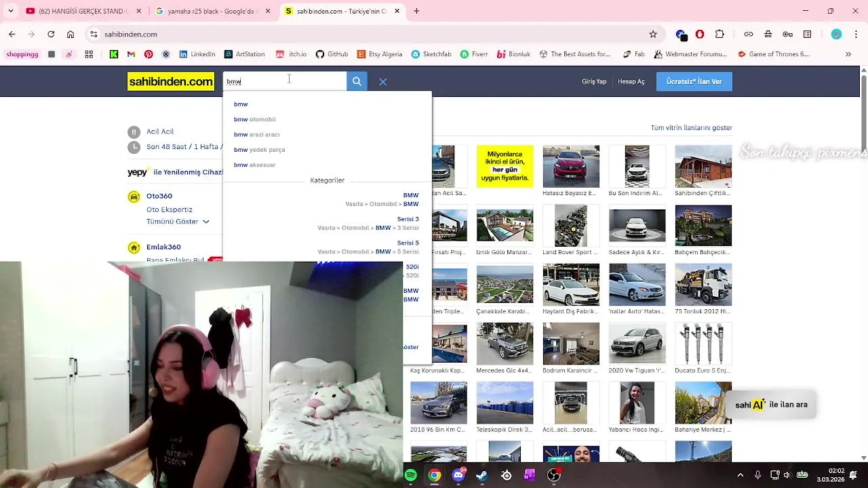The image size is (868, 488).
Task: Click the sahibinden.com logo
Action: point(171,81)
